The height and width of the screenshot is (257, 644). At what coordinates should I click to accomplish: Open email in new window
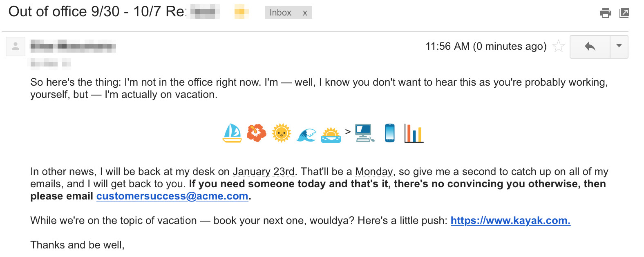click(624, 13)
